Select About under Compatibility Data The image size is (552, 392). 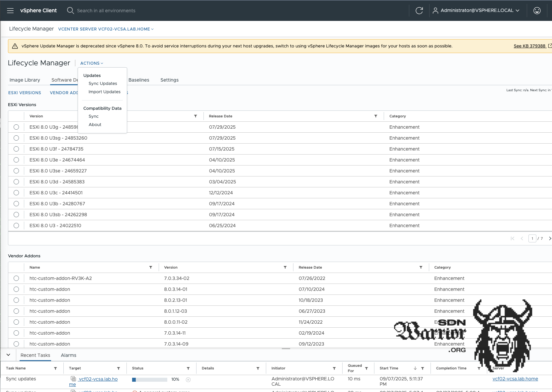[x=95, y=125]
